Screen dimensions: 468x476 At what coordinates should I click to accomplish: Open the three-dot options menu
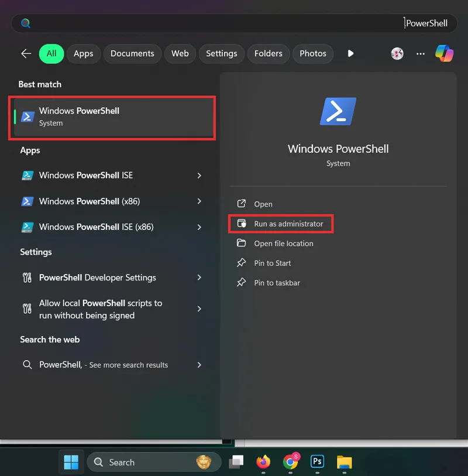pyautogui.click(x=421, y=54)
